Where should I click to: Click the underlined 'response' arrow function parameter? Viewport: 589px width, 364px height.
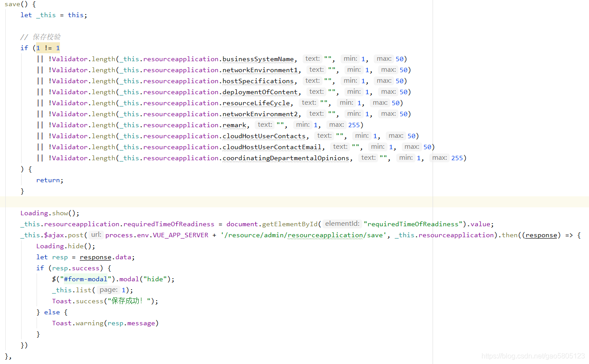(x=541, y=235)
